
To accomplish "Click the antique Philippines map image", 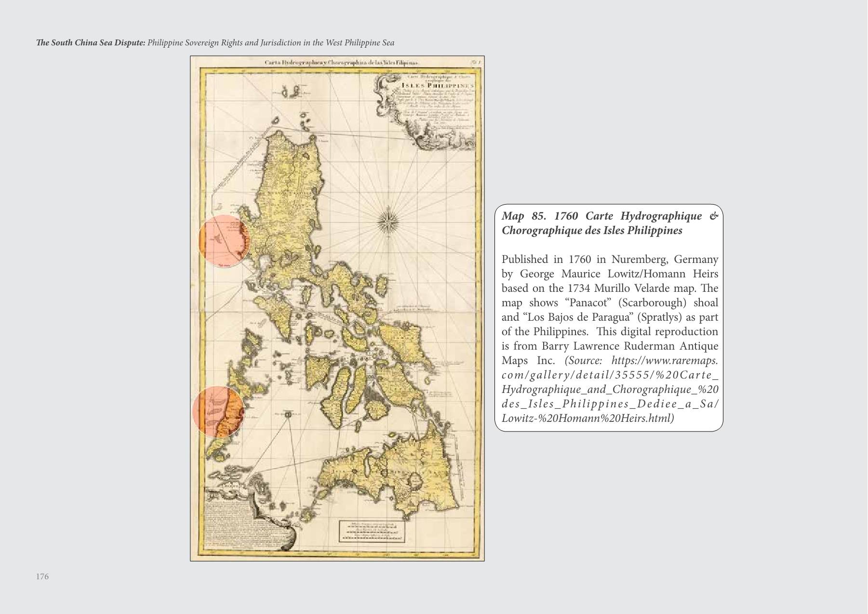I will [337, 309].
